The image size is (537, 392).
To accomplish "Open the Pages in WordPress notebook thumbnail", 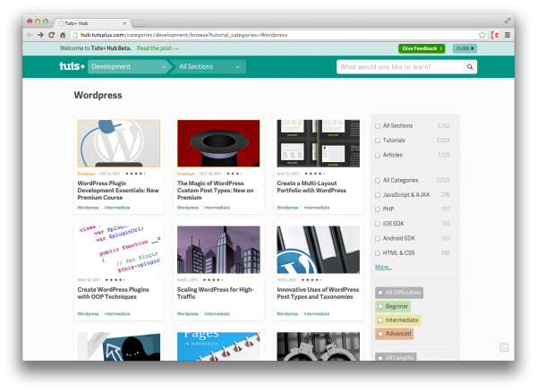I will [218, 346].
